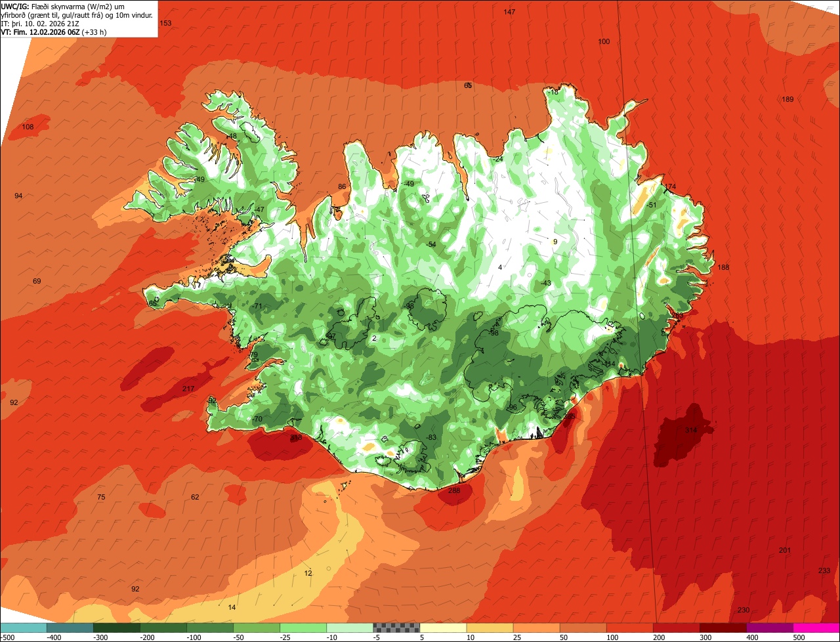Click the '230' value near the legend
Viewport: 840px width, 642px height.
pyautogui.click(x=744, y=610)
